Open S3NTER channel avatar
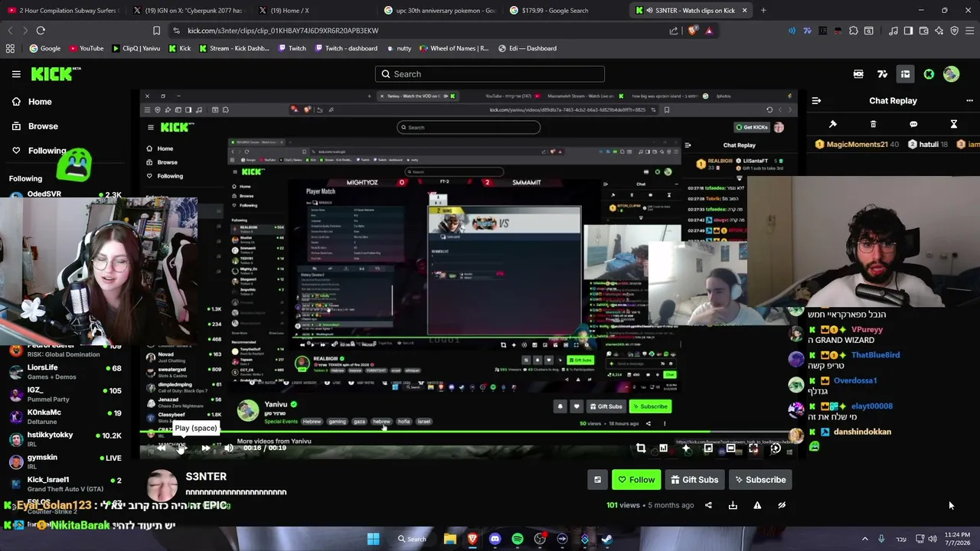980x551 pixels. 162,485
